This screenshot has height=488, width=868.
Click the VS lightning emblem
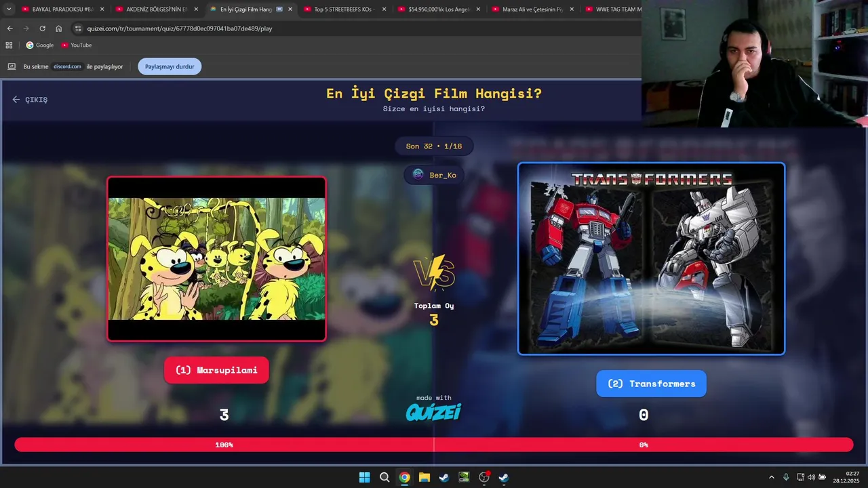pos(434,272)
